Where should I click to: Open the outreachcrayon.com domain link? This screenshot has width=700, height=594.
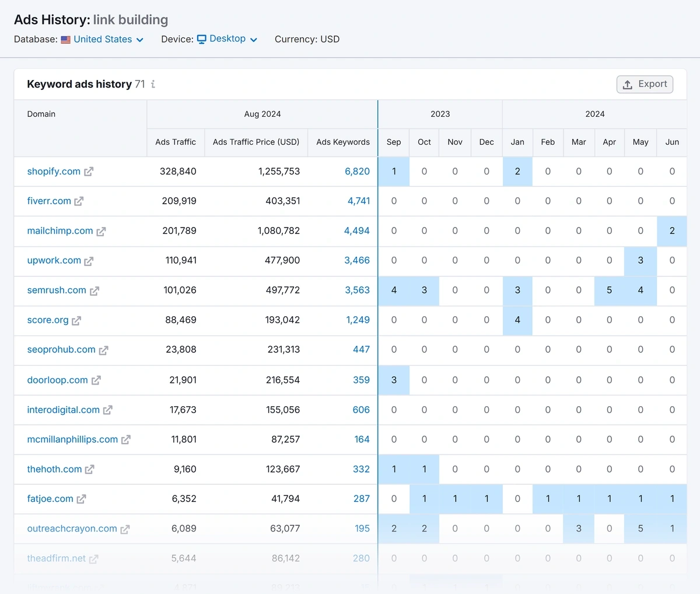72,529
